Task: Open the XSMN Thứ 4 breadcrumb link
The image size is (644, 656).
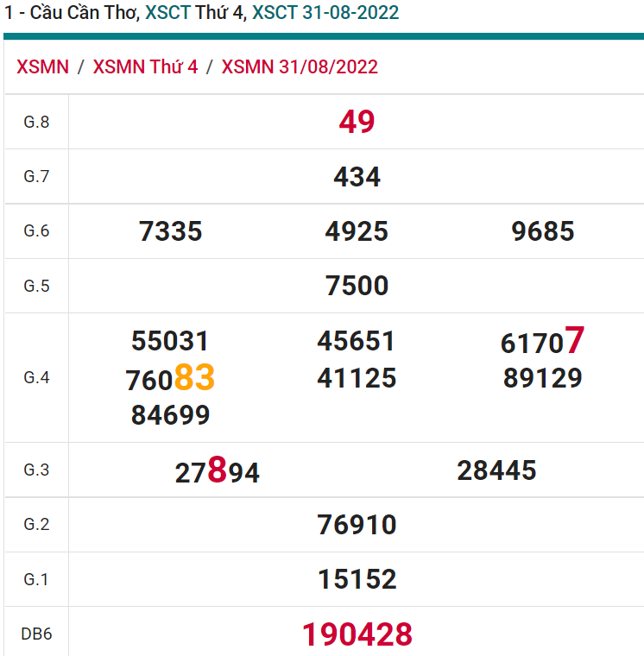Action: click(x=145, y=67)
